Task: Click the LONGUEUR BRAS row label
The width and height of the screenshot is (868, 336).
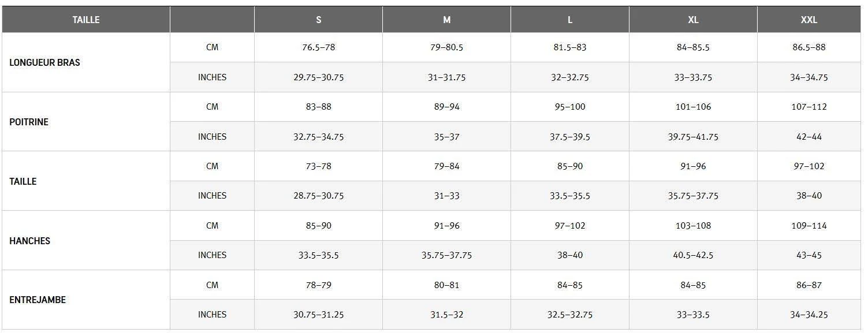Action: point(44,62)
